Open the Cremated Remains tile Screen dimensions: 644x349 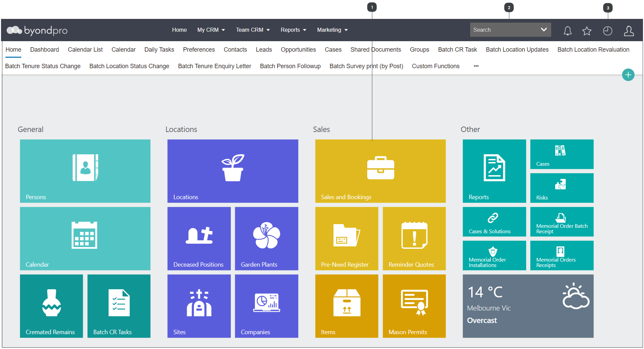click(51, 306)
